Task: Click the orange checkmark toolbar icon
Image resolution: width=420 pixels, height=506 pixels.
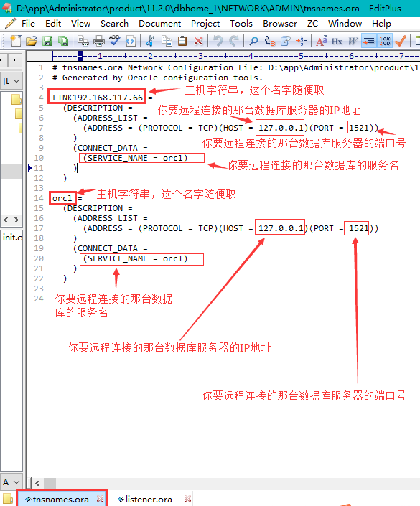Action: tap(401, 41)
